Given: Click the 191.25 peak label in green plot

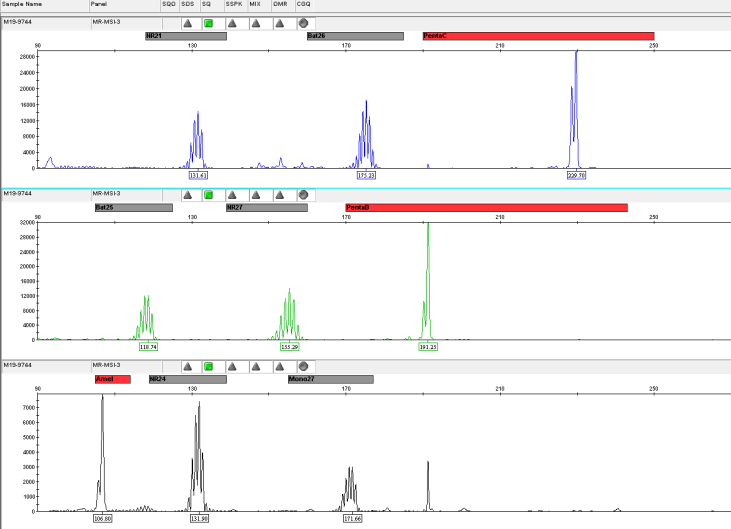Looking at the screenshot, I should (x=428, y=347).
